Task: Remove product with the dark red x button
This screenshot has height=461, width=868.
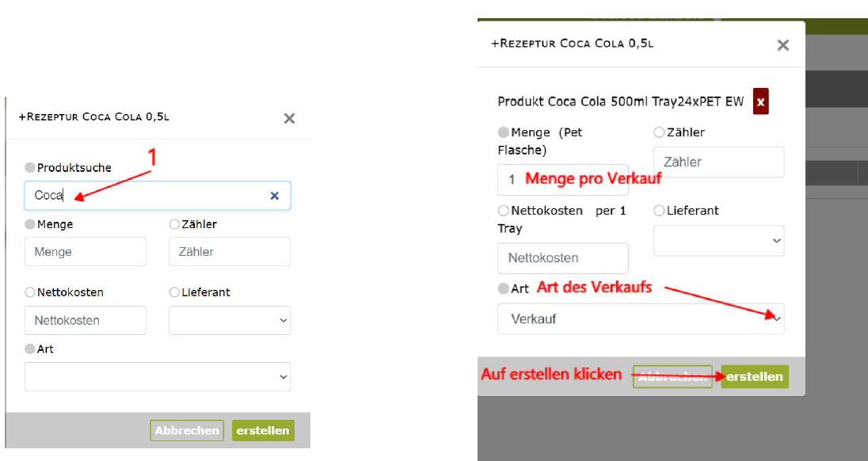Action: pyautogui.click(x=760, y=102)
